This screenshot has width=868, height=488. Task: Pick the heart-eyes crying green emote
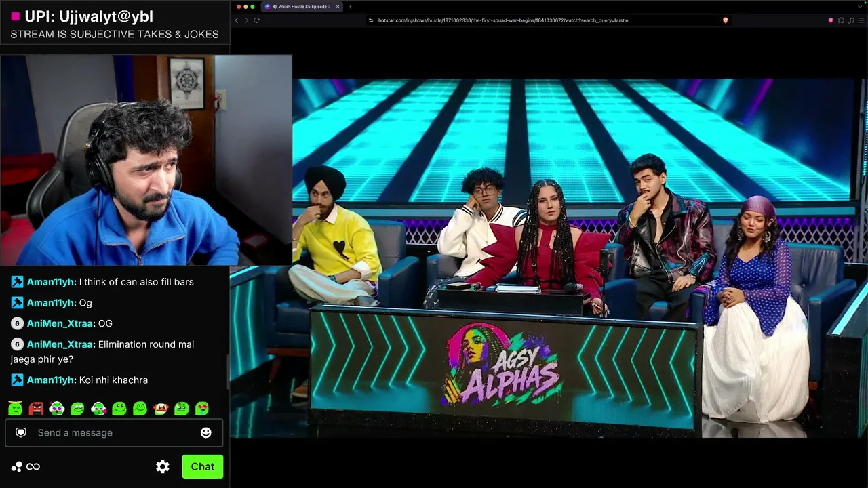(x=202, y=408)
